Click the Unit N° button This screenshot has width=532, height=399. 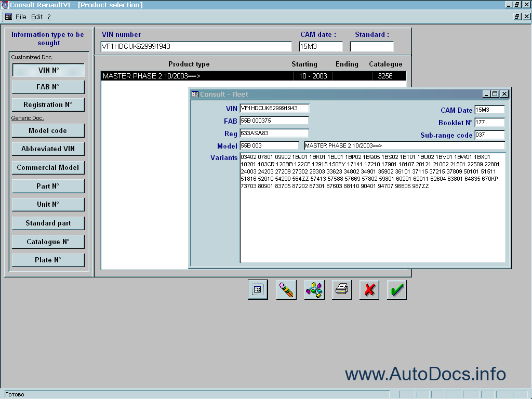48,204
